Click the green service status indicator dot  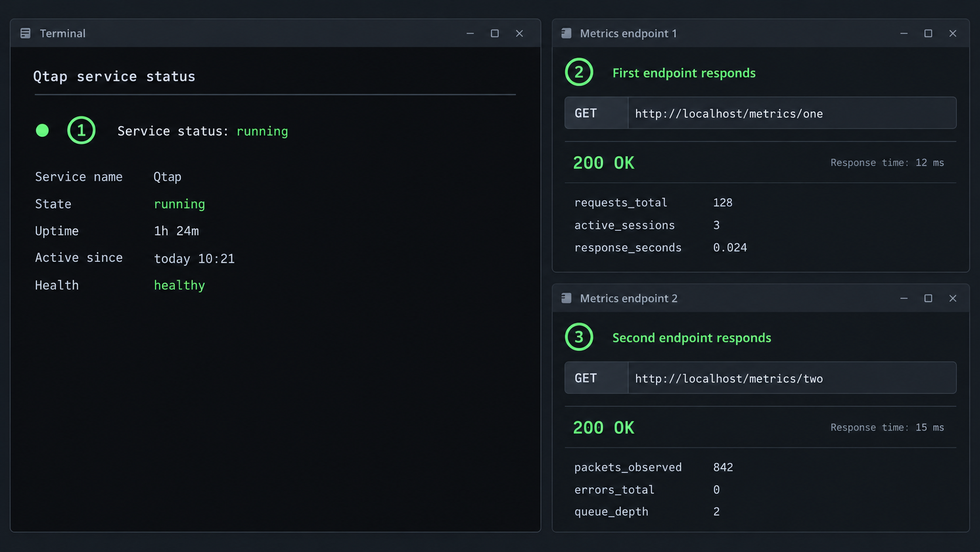42,130
